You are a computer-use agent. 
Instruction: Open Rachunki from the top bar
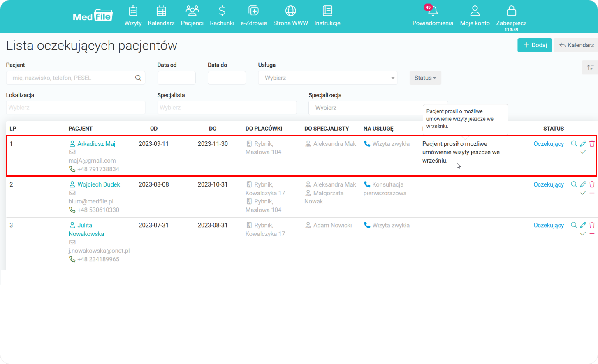pos(222,16)
